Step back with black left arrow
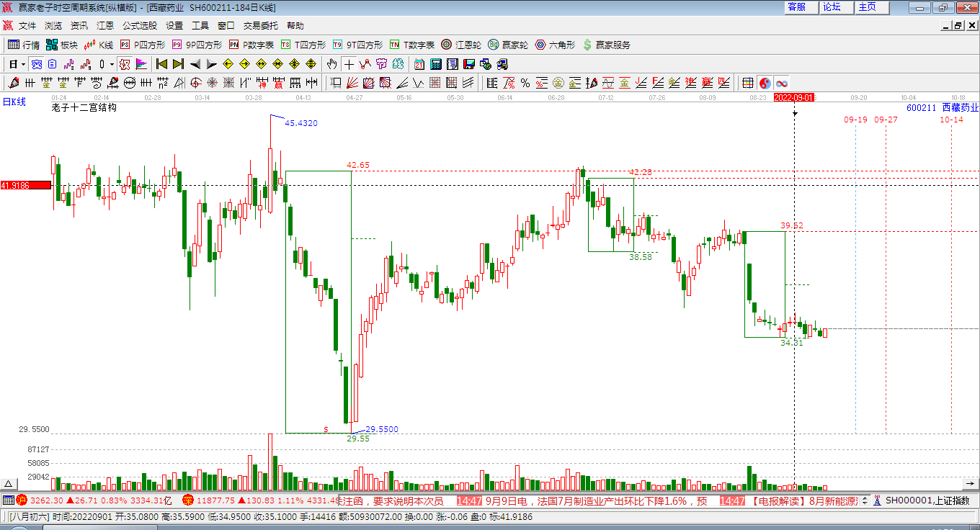The height and width of the screenshot is (530, 980). pyautogui.click(x=195, y=64)
